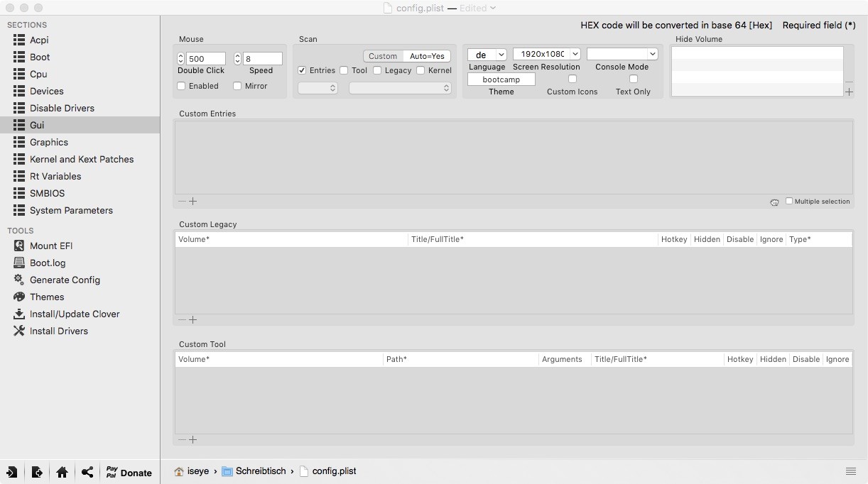The height and width of the screenshot is (484, 868).
Task: Click the home icon in bottom bar
Action: click(62, 472)
